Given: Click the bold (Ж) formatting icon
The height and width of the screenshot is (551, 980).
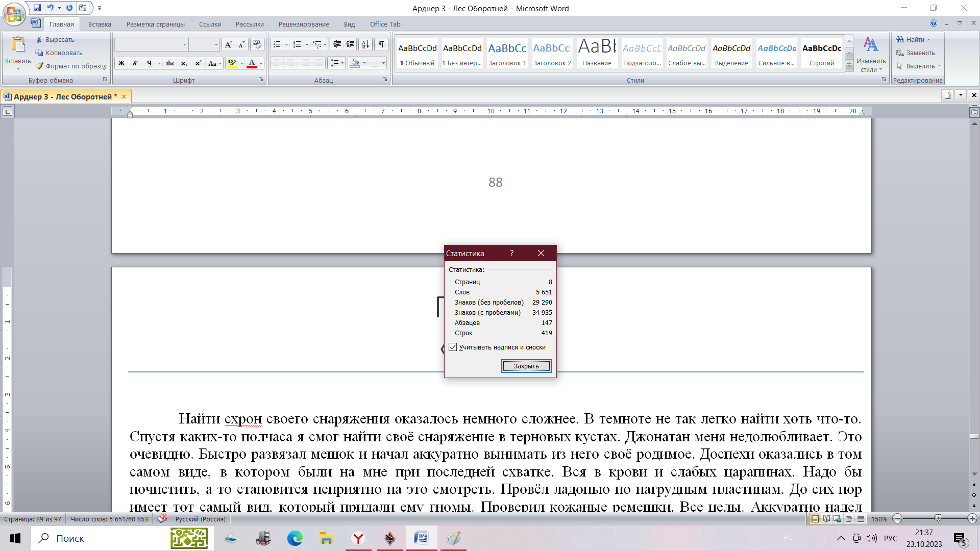Looking at the screenshot, I should [x=121, y=63].
